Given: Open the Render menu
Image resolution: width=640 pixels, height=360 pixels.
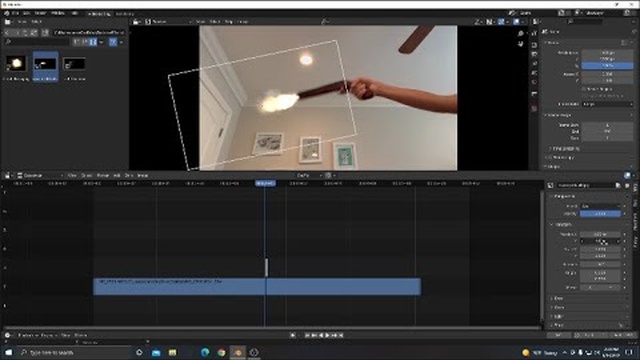Looking at the screenshot, I should (x=40, y=13).
